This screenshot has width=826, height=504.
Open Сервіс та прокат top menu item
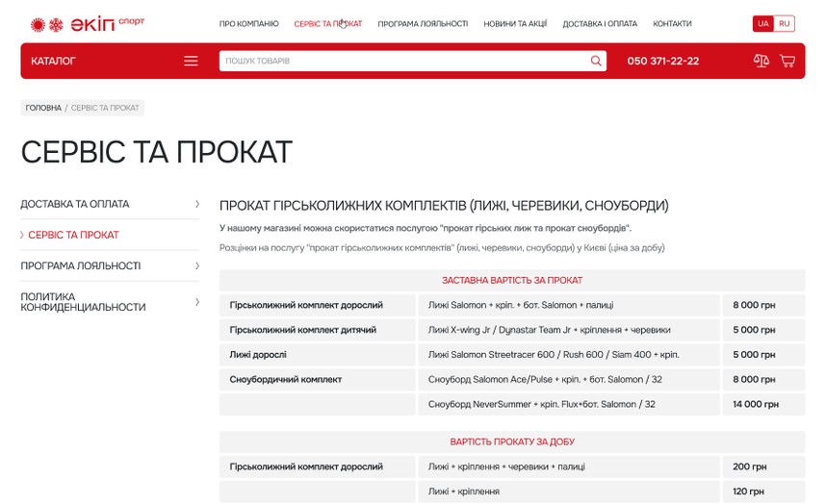[328, 24]
